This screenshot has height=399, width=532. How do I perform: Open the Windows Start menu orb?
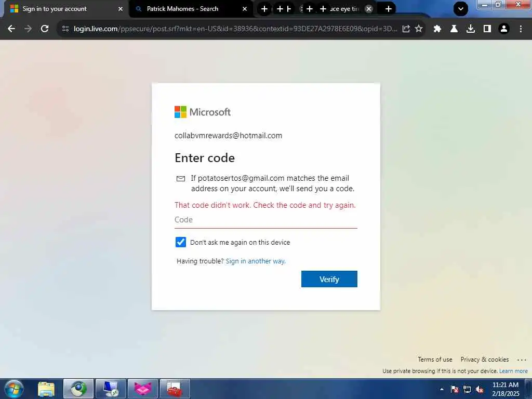[14, 389]
